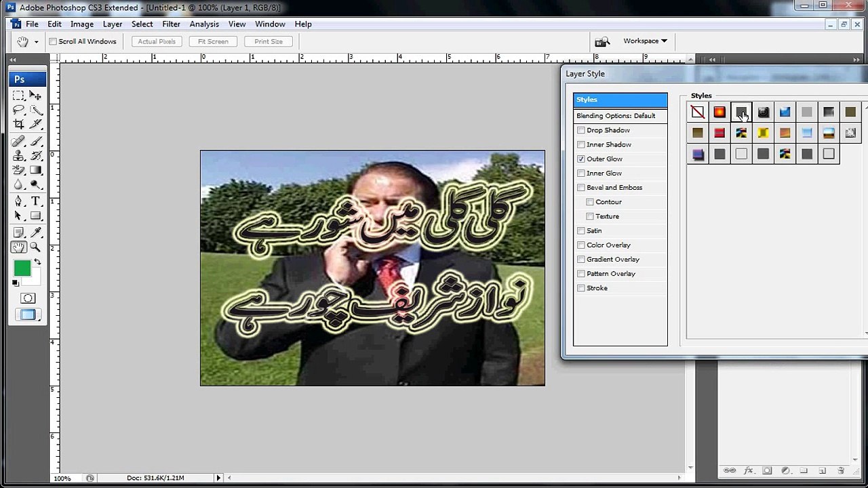Uncheck the Outer Glow effect
868x488 pixels.
pyautogui.click(x=581, y=159)
